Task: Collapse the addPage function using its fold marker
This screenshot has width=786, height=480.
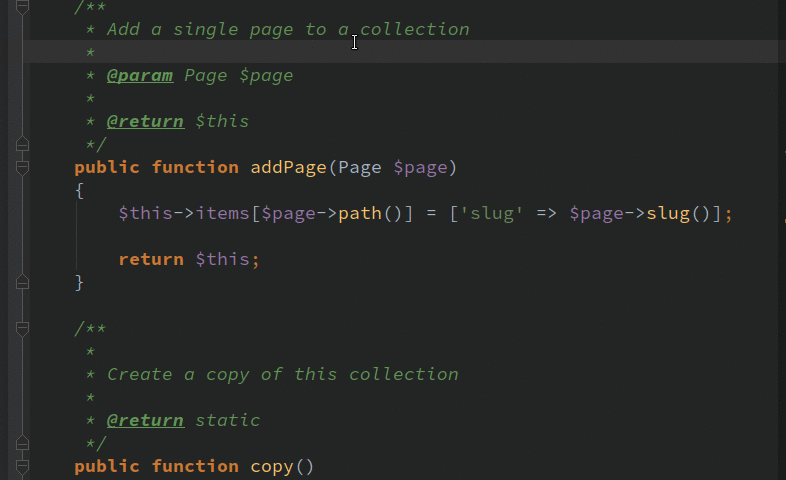Action: pos(22,167)
